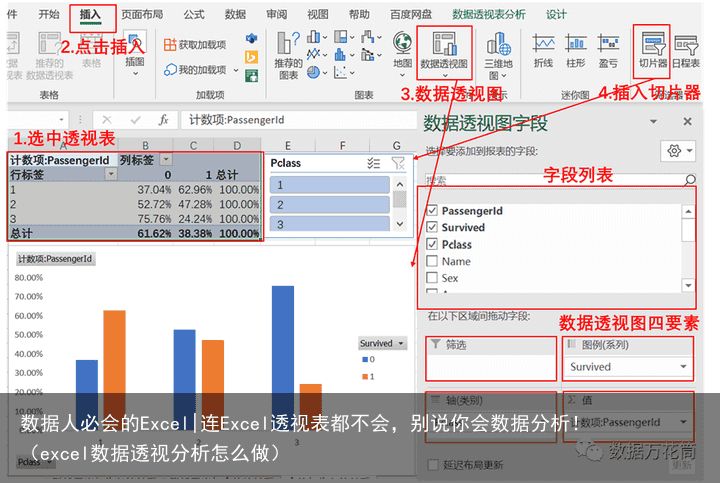This screenshot has width=720, height=483.
Task: Uncheck the Pclass field checkbox
Action: (x=432, y=244)
